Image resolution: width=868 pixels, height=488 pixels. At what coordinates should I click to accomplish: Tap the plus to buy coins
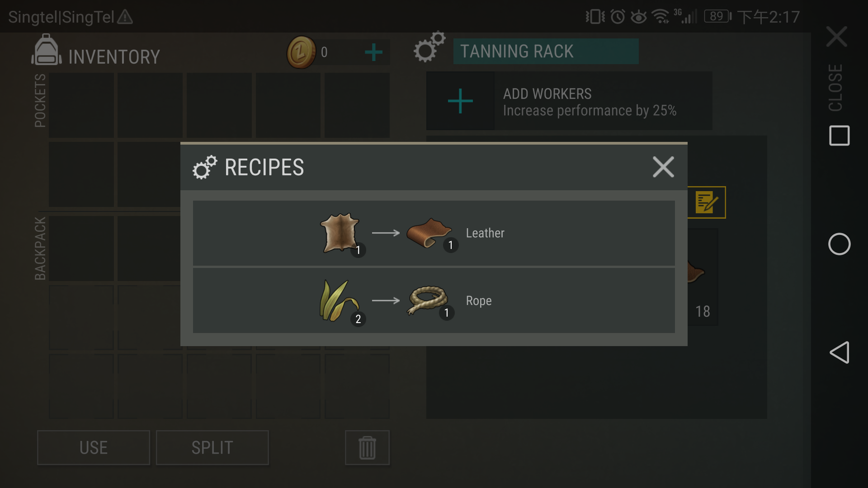click(373, 52)
